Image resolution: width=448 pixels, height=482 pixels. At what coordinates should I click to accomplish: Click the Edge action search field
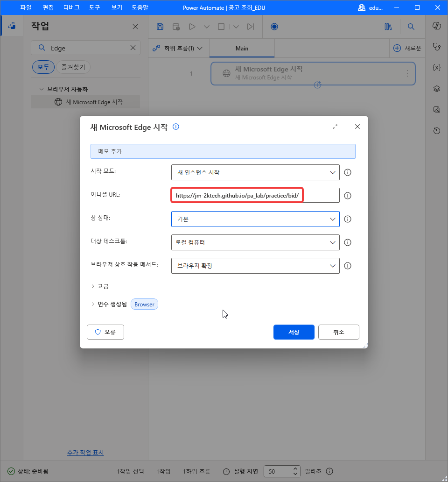pos(86,48)
